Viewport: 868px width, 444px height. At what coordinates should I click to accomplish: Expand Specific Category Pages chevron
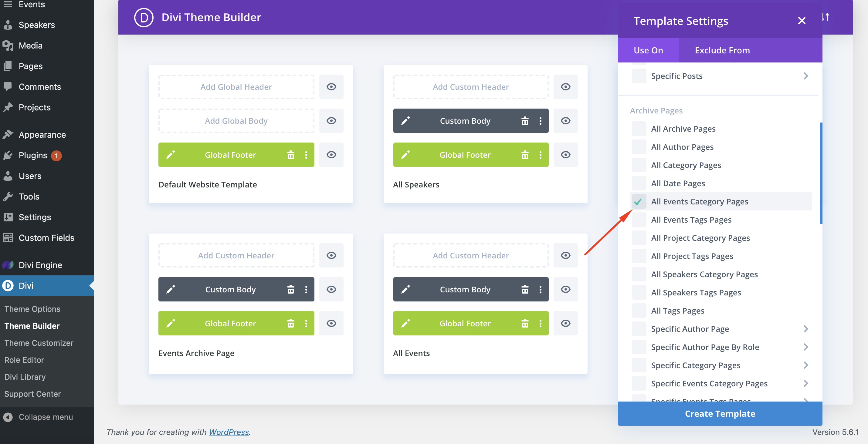click(806, 365)
